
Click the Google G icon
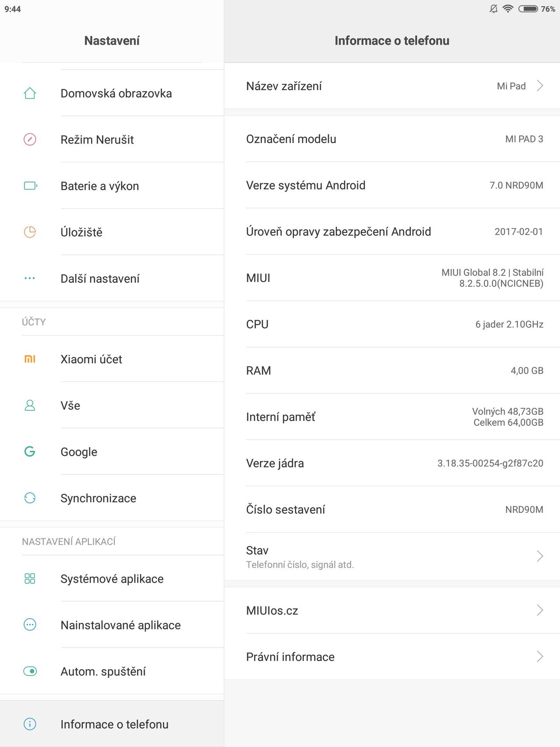29,452
